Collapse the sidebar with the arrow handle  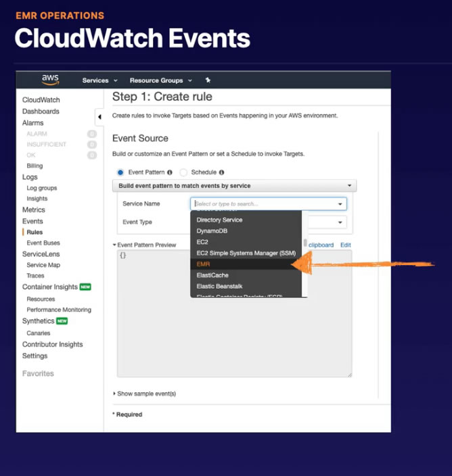(99, 117)
